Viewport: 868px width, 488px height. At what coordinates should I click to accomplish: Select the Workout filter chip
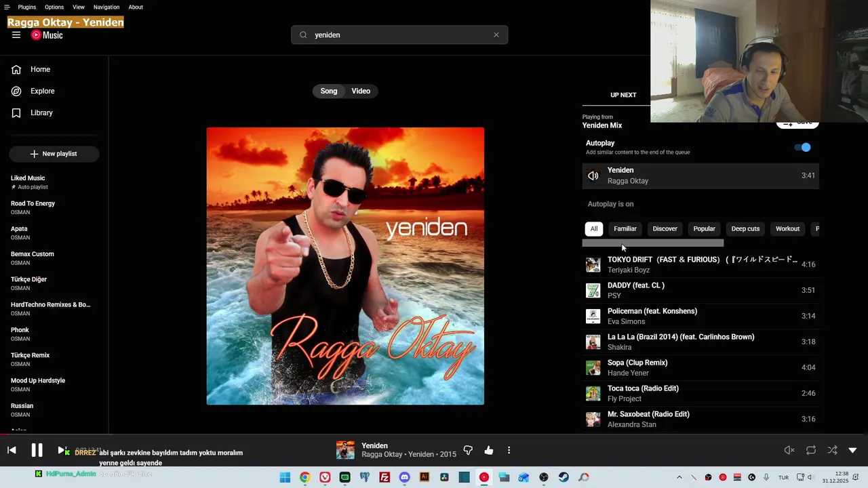(787, 229)
